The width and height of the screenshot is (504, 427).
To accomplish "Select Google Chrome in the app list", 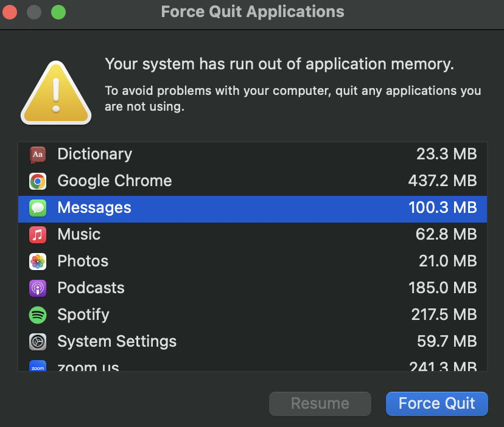I will tap(243, 181).
